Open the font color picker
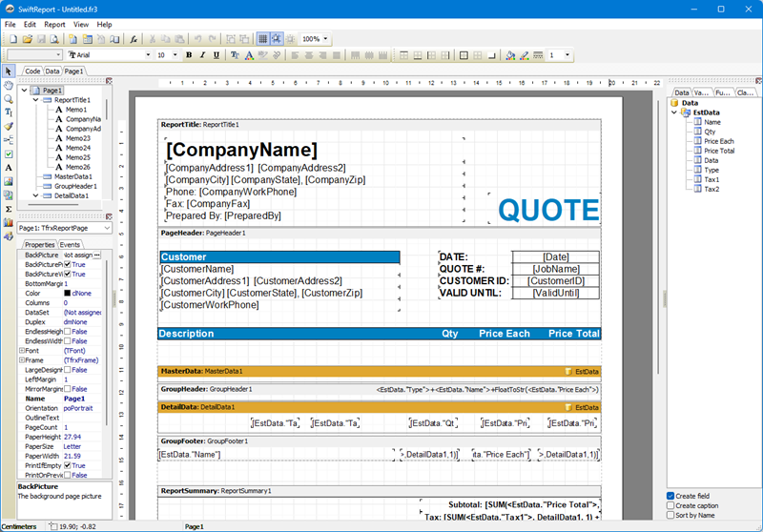763x532 pixels. coord(249,55)
